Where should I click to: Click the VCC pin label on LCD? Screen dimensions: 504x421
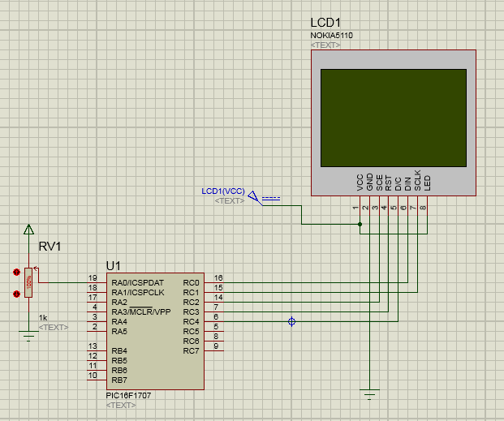360,183
